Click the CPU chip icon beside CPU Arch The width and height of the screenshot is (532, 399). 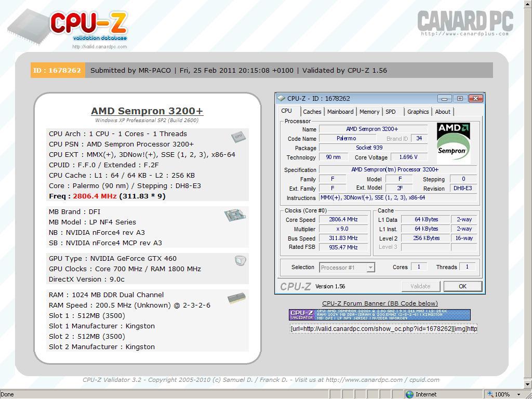coord(238,137)
